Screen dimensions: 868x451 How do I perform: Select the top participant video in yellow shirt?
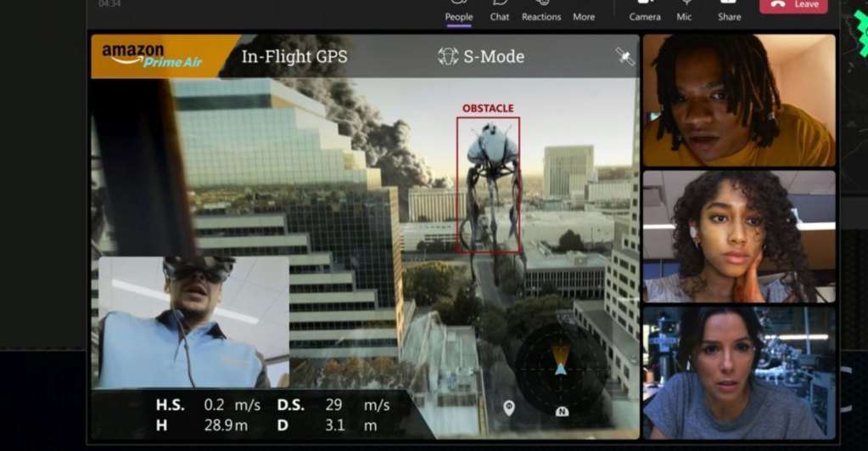[738, 100]
